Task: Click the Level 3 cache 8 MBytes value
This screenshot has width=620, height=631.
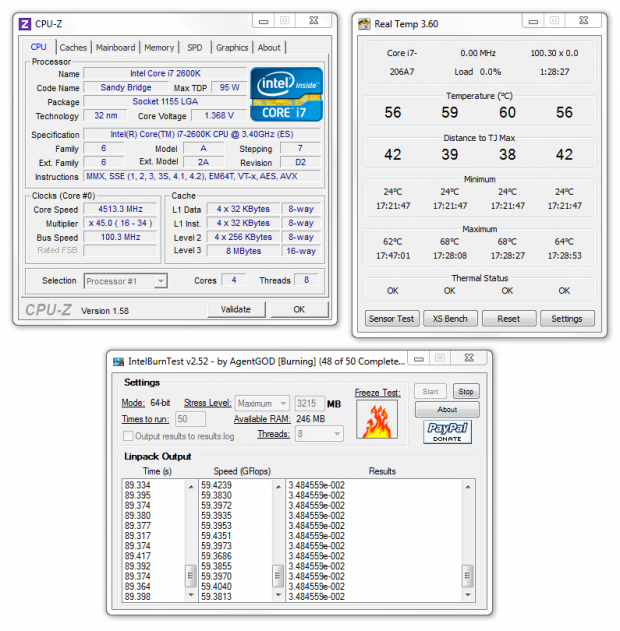Action: 243,251
